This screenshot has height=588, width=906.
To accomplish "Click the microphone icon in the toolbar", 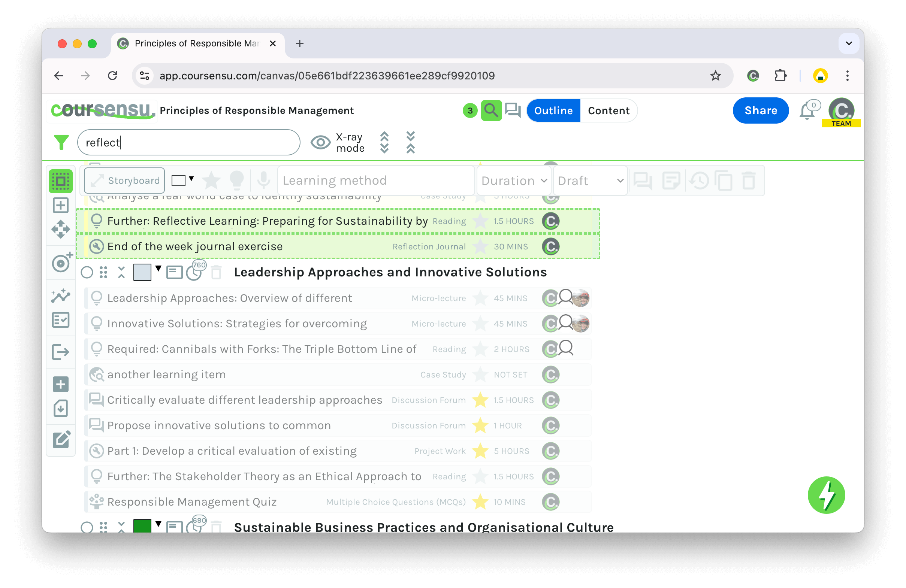I will 263,181.
